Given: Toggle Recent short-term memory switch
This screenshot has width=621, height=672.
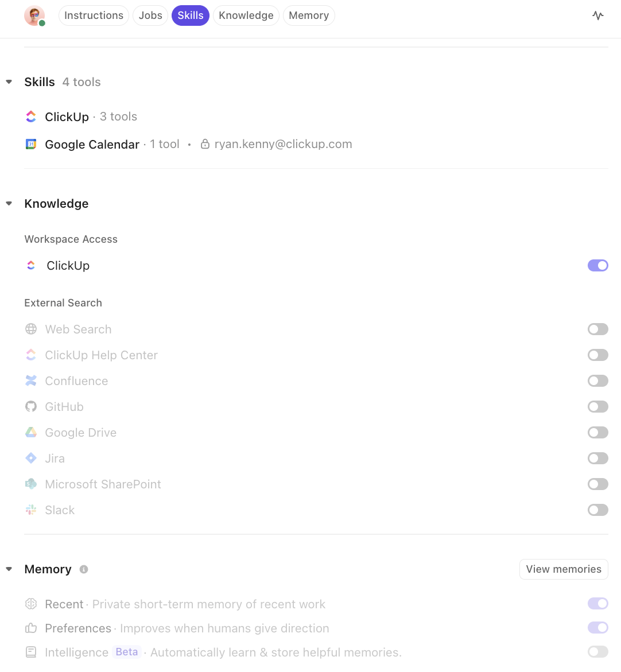Looking at the screenshot, I should pos(597,604).
